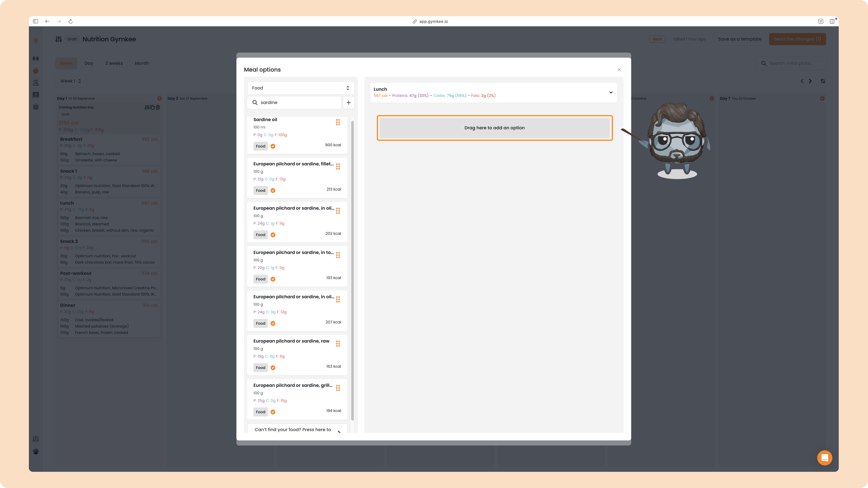Switch to Week view tab
This screenshot has width=868, height=488.
coord(66,63)
